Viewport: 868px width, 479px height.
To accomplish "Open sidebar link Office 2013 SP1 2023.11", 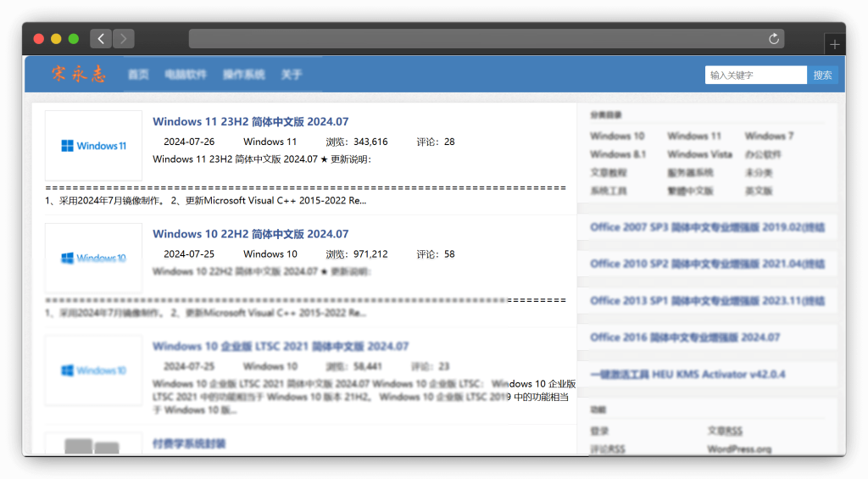I will [x=708, y=301].
